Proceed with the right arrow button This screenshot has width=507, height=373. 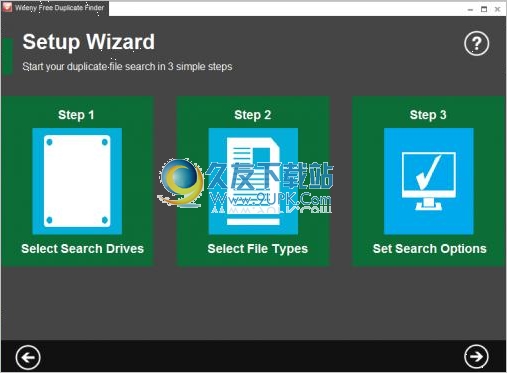pos(476,357)
